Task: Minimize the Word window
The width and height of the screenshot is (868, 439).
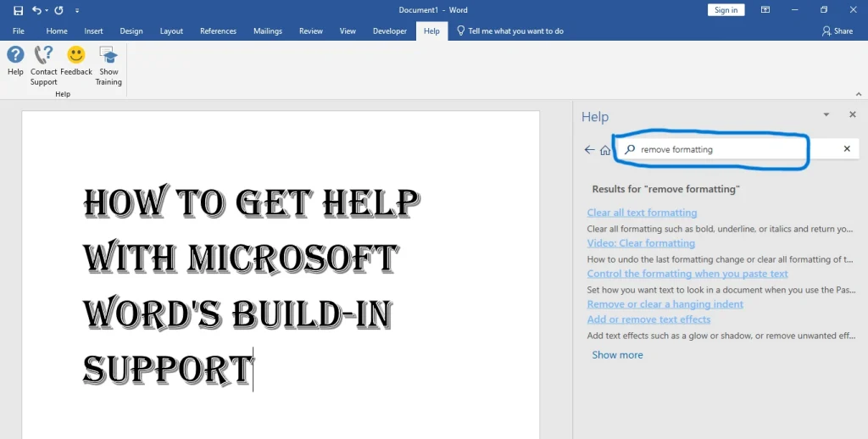Action: 795,10
